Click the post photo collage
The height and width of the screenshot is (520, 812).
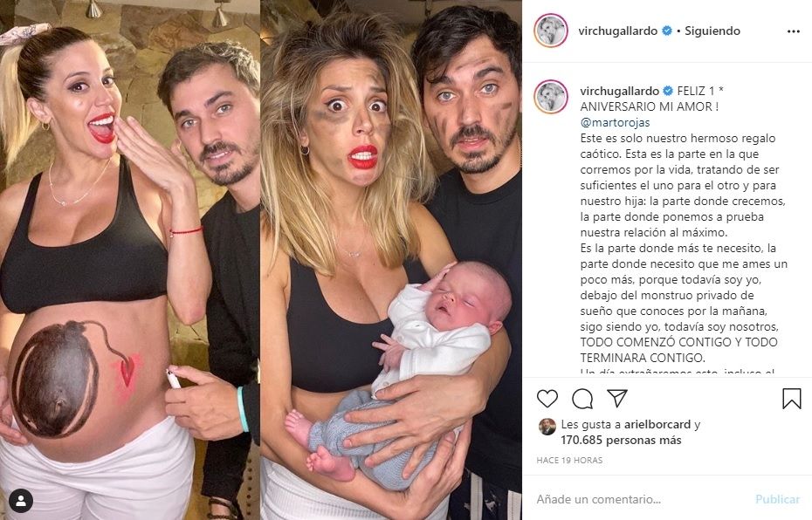pyautogui.click(x=261, y=260)
